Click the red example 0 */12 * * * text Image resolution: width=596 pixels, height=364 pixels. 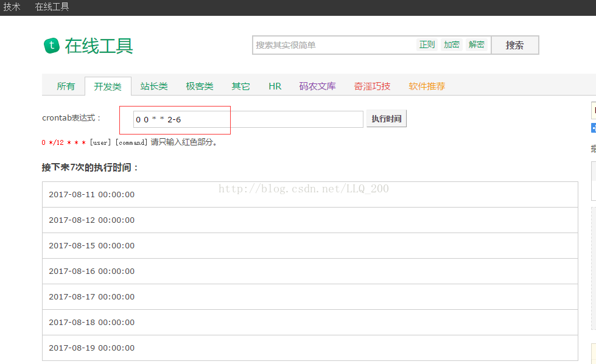coord(64,142)
